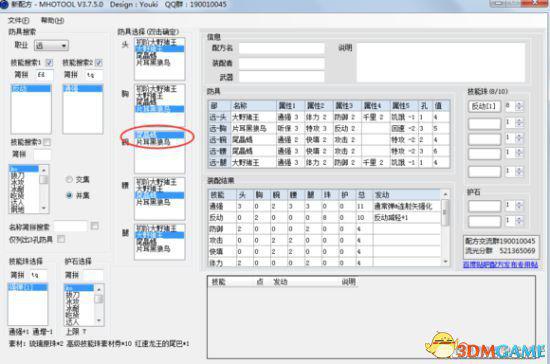
Task: Open the 帮助 menu
Action: pyautogui.click(x=53, y=21)
